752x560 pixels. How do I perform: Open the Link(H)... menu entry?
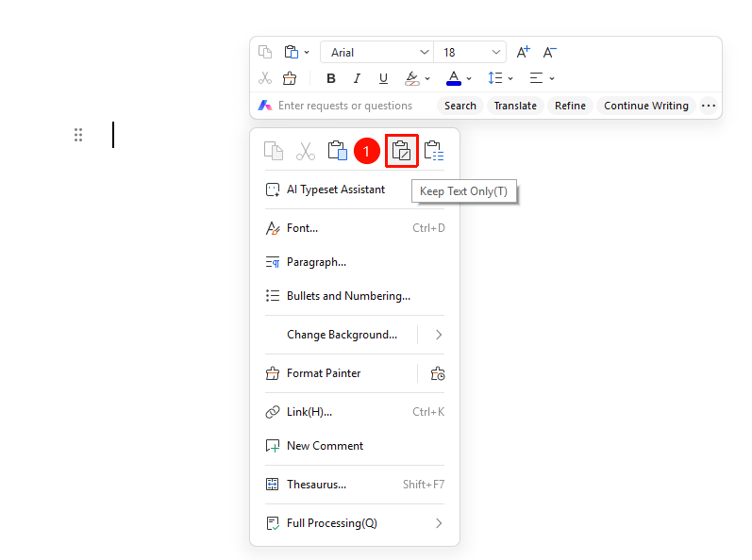pyautogui.click(x=355, y=412)
